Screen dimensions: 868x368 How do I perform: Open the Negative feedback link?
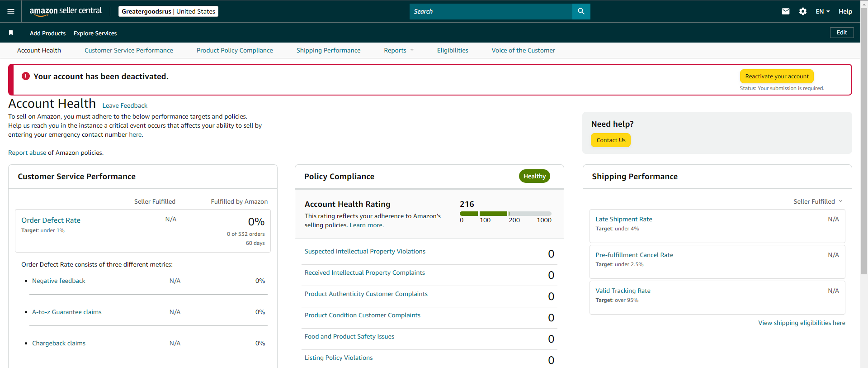click(x=59, y=281)
